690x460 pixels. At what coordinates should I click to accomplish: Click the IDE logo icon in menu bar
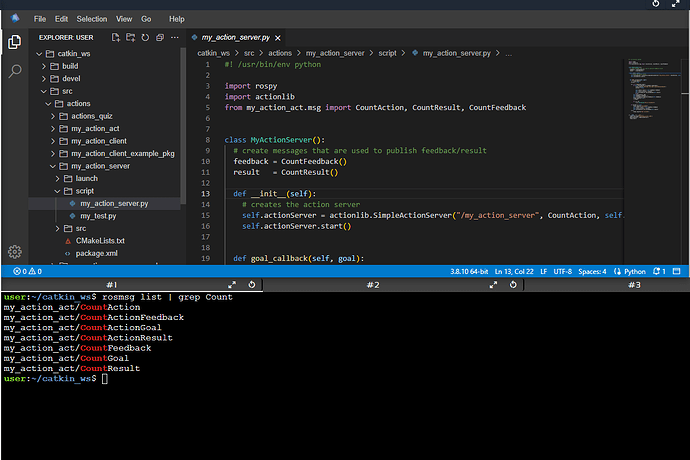[x=15, y=18]
